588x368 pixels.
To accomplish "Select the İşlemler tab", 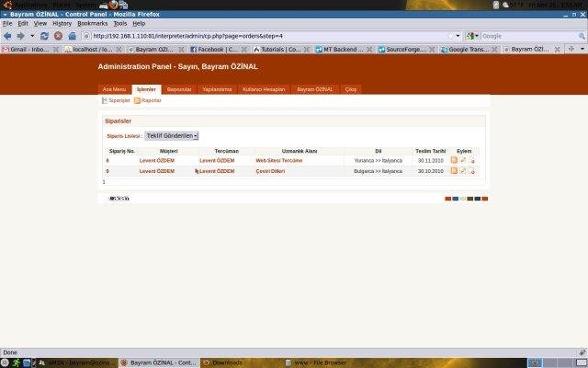I will coord(146,89).
